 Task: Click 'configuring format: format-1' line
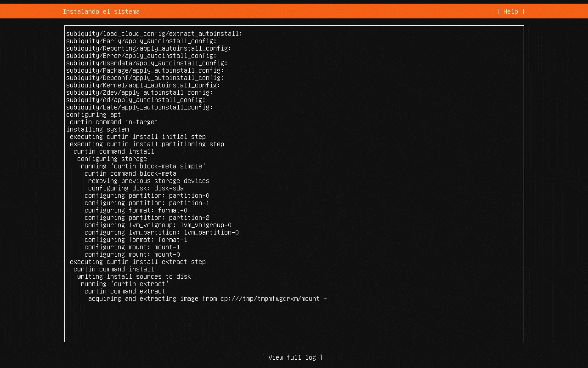(x=136, y=240)
